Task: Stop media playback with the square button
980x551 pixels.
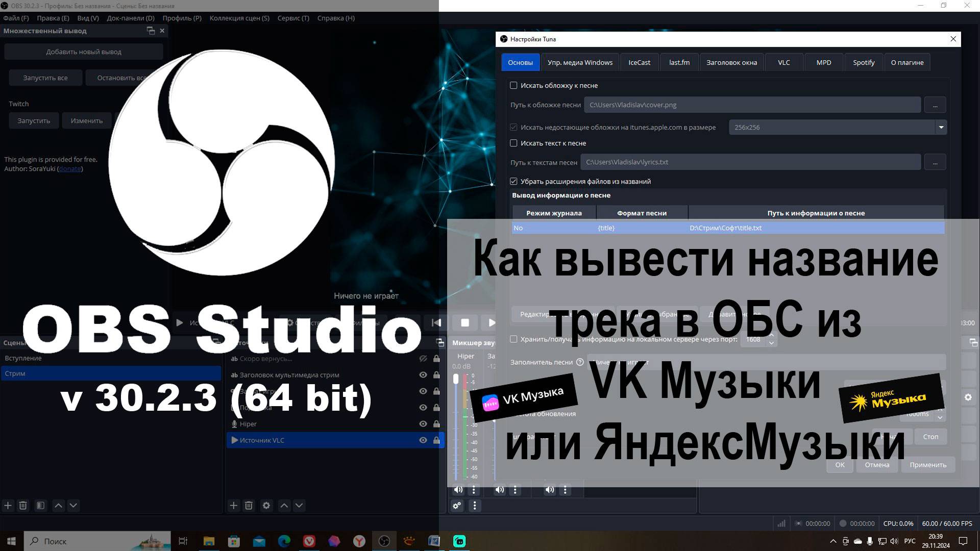Action: pyautogui.click(x=465, y=322)
